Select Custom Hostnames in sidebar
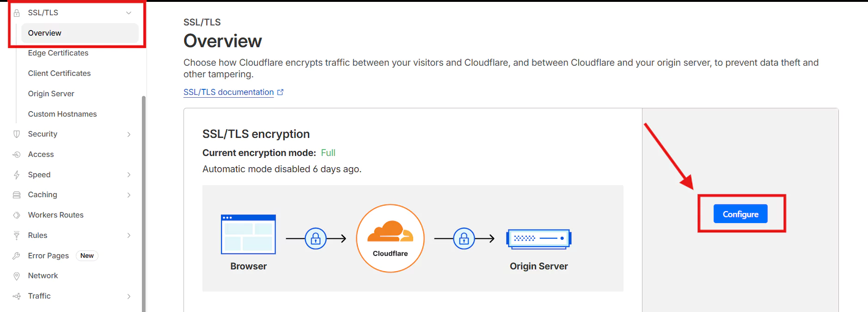 pos(62,114)
